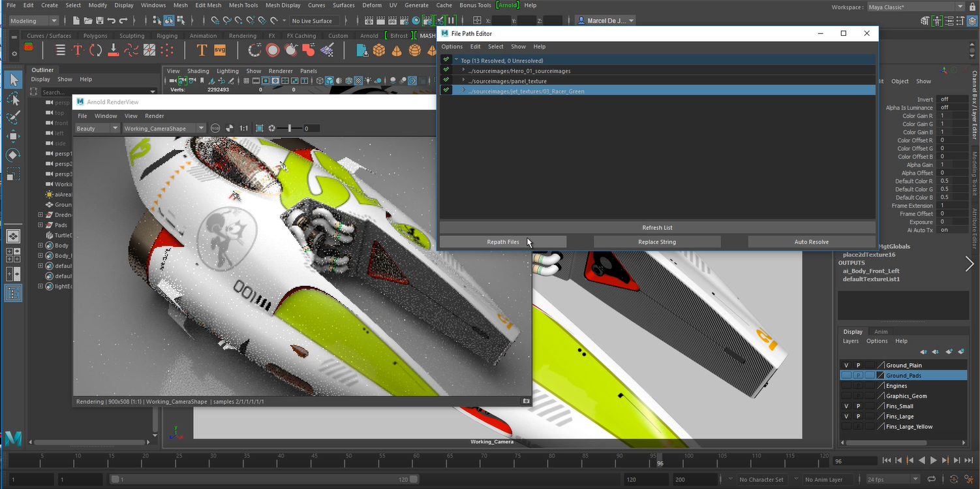
Task: Select the red color swatch on the shelf
Action: pos(28,47)
